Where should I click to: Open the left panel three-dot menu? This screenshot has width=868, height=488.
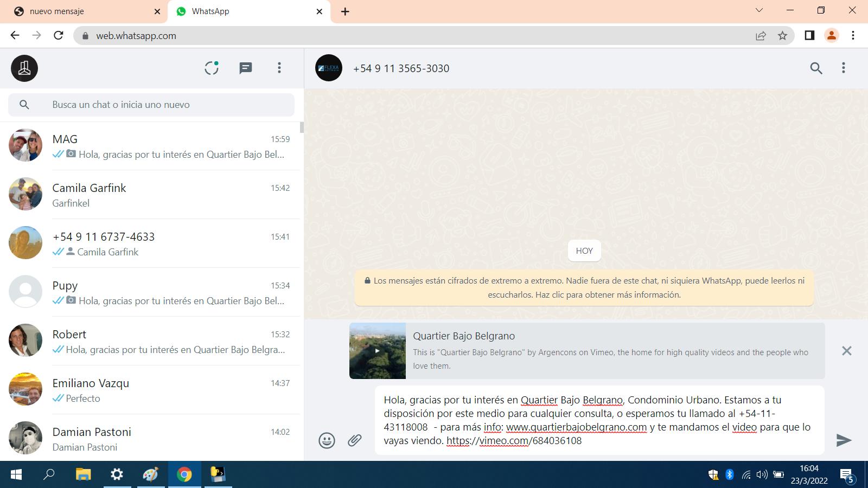pyautogui.click(x=279, y=68)
